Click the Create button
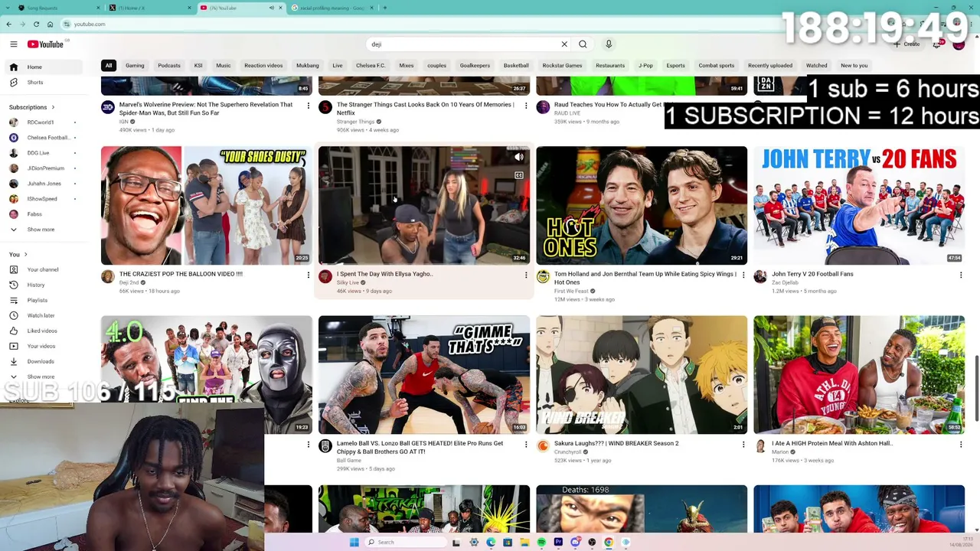 [x=906, y=44]
